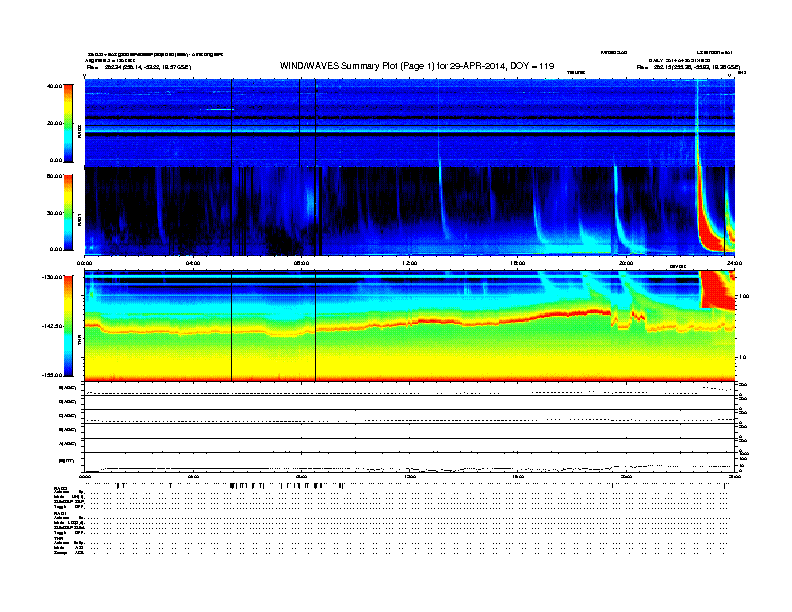Click the 24:00 time label below RAD1 spectrogram
This screenshot has width=792, height=612.
pos(734,263)
